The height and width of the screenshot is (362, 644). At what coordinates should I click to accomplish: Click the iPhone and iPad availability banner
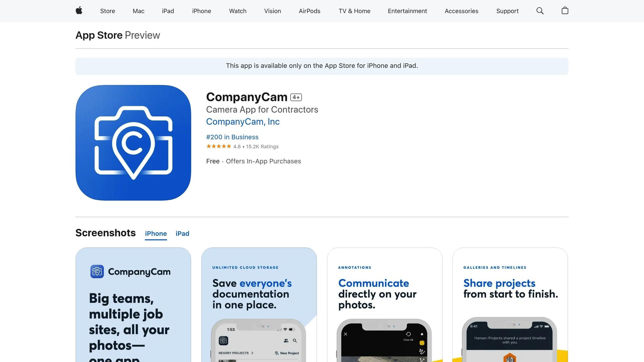point(322,66)
